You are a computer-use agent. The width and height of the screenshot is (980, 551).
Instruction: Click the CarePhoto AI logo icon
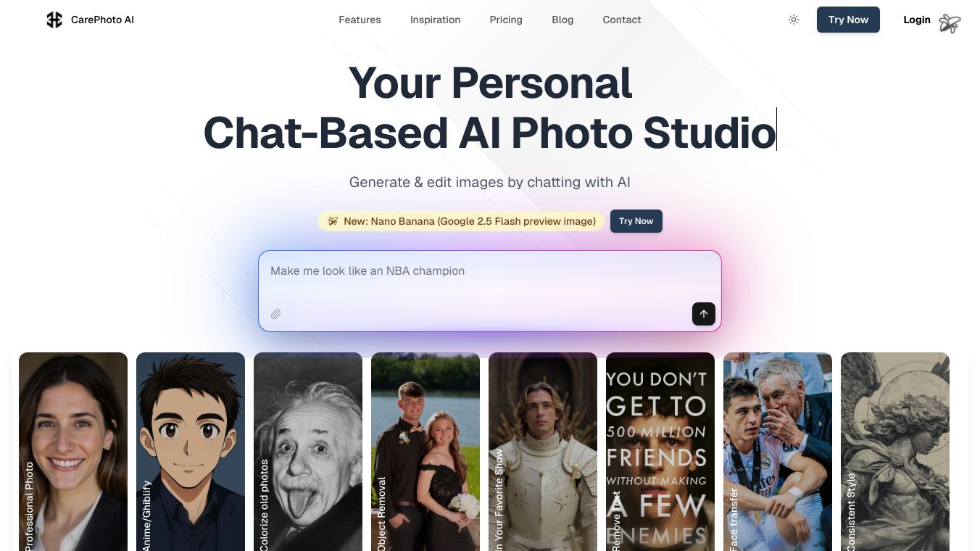54,20
